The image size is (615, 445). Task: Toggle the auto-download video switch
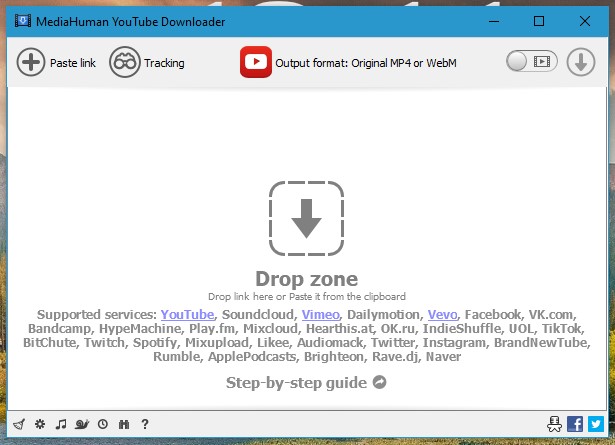point(531,61)
